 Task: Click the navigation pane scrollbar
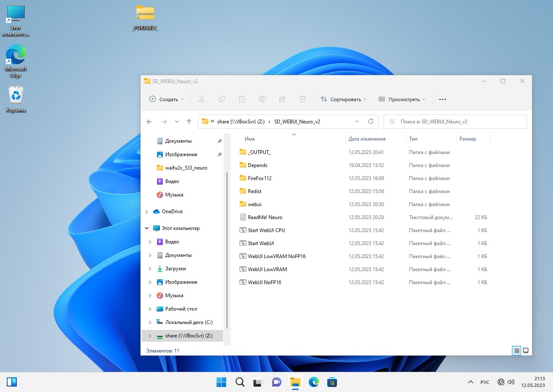[227, 251]
